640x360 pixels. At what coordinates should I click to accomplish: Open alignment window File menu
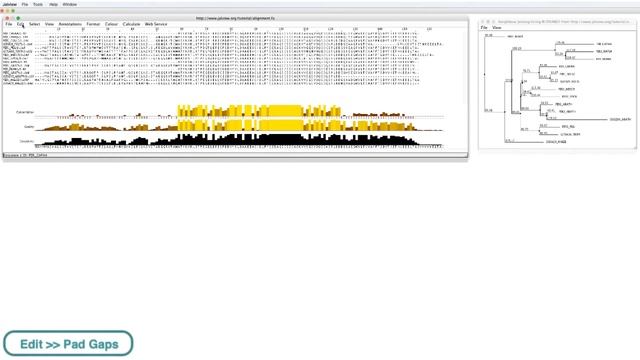tap(9, 24)
